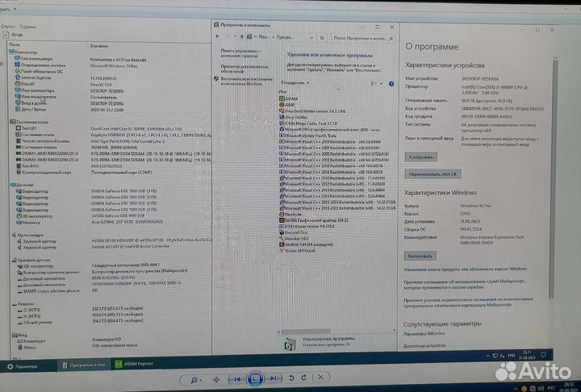Open the Microsoft services agreement link
The image size is (581, 392).
click(464, 284)
